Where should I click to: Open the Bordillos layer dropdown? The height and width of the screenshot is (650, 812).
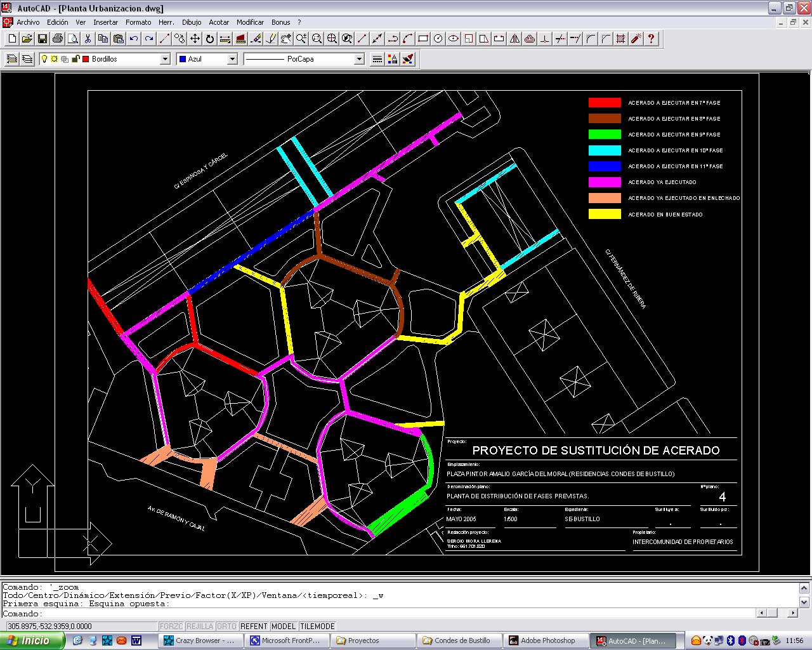pyautogui.click(x=165, y=59)
